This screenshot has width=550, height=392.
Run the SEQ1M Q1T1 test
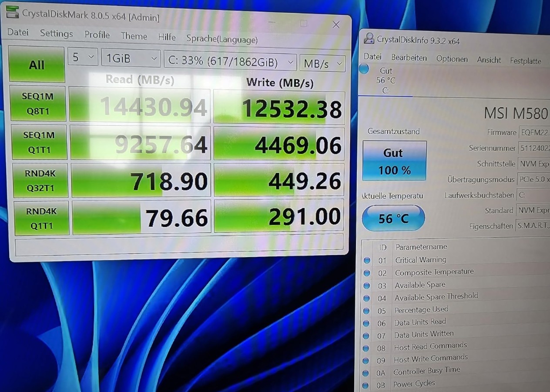coord(39,142)
